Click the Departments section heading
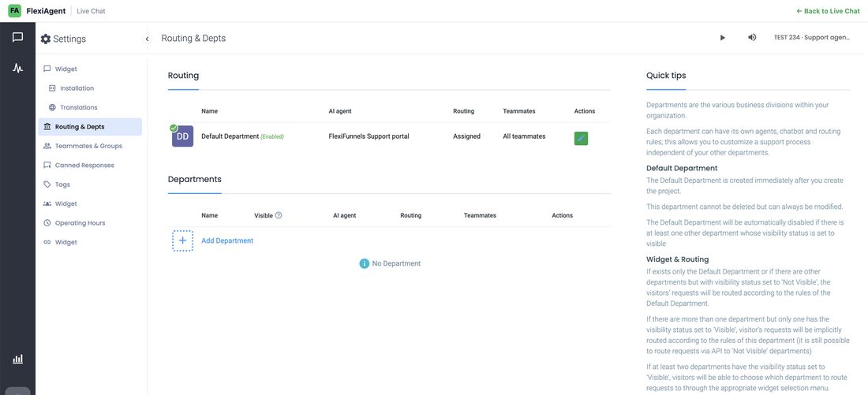 click(195, 179)
